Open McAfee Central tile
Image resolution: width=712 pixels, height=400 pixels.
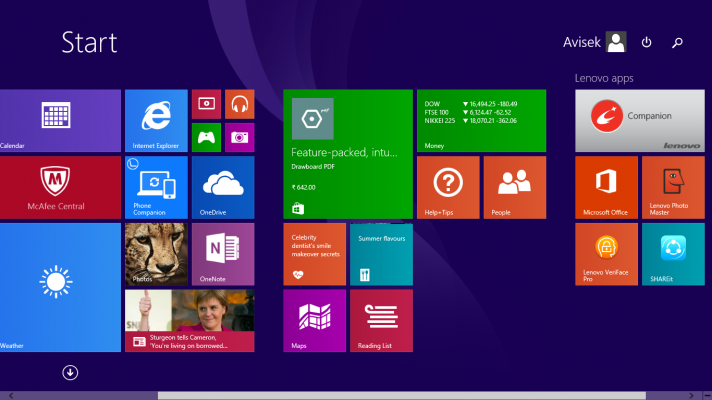point(60,188)
